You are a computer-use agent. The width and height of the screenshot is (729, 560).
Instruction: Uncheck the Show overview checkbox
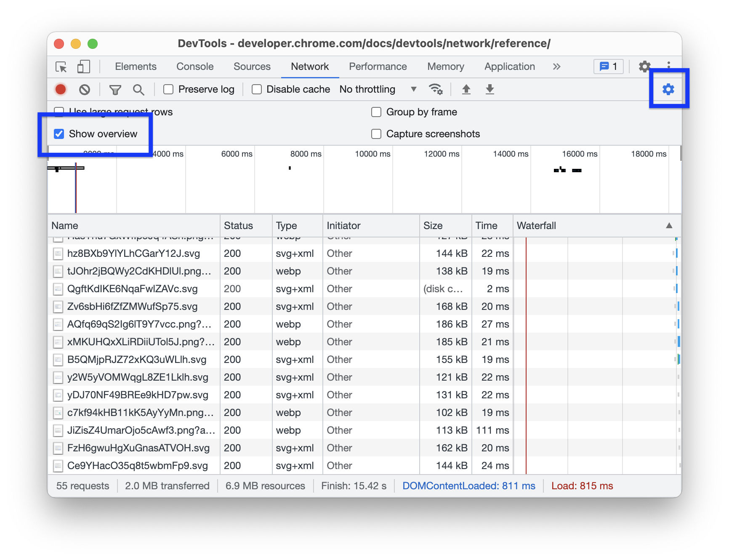59,134
